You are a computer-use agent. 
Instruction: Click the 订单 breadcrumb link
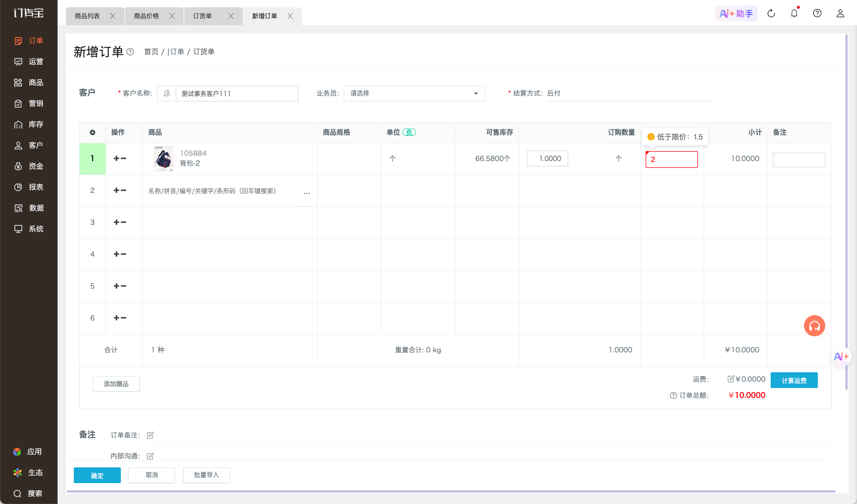coord(177,52)
